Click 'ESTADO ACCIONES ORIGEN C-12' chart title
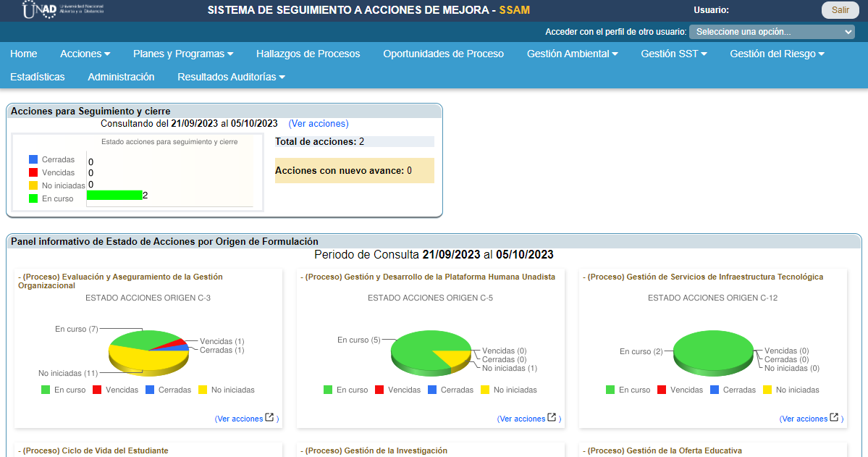Viewport: 868px width, 457px height. [712, 298]
